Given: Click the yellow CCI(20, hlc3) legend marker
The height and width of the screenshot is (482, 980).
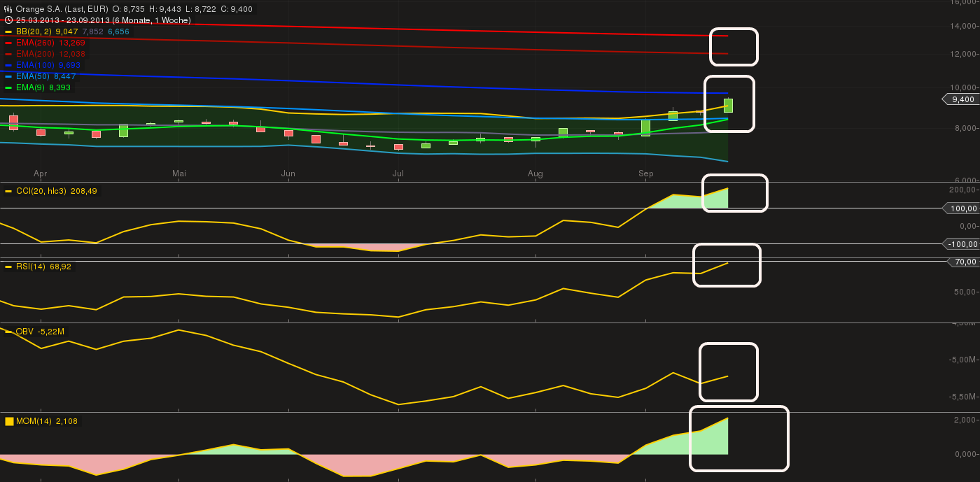Looking at the screenshot, I should click(8, 190).
